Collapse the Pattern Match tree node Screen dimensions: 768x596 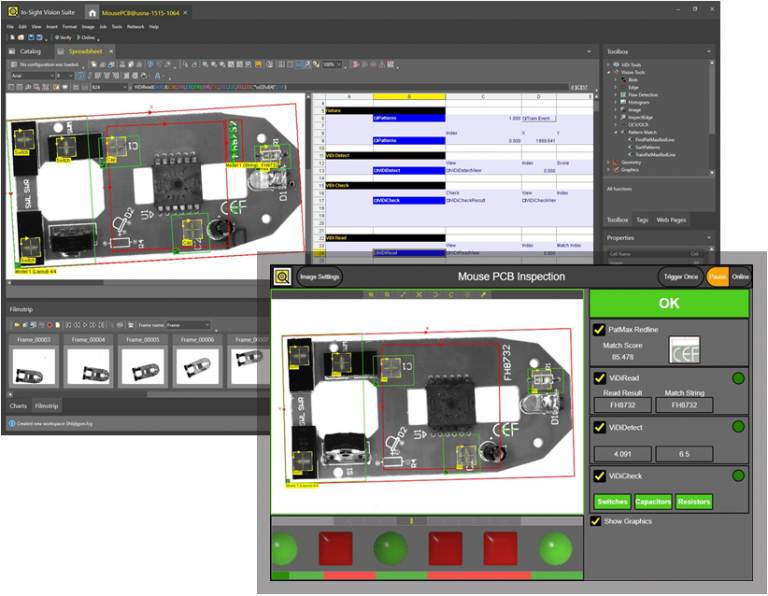(x=616, y=132)
